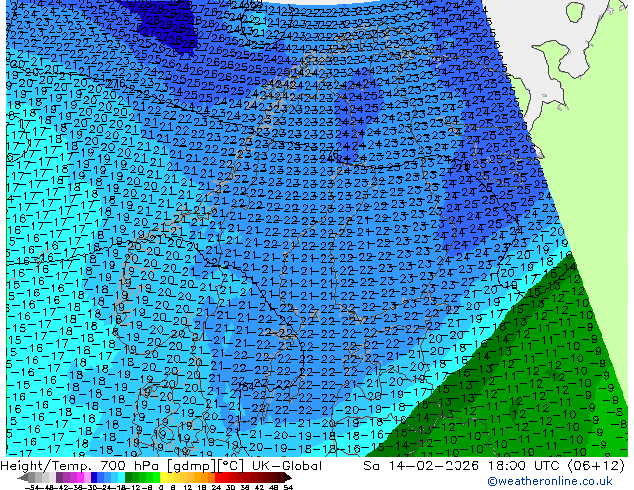Screen dimensions: 634x490
Task: Click the bright red segment of the color legend
Action: [x=218, y=477]
